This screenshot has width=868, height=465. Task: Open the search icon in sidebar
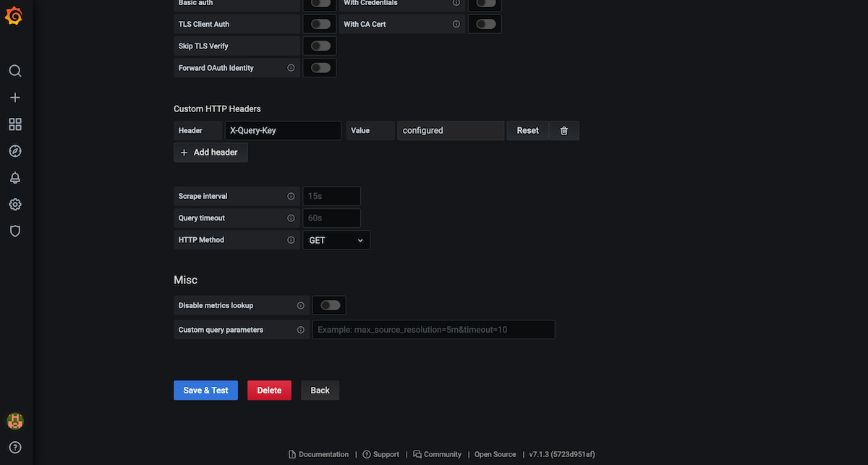click(x=14, y=71)
